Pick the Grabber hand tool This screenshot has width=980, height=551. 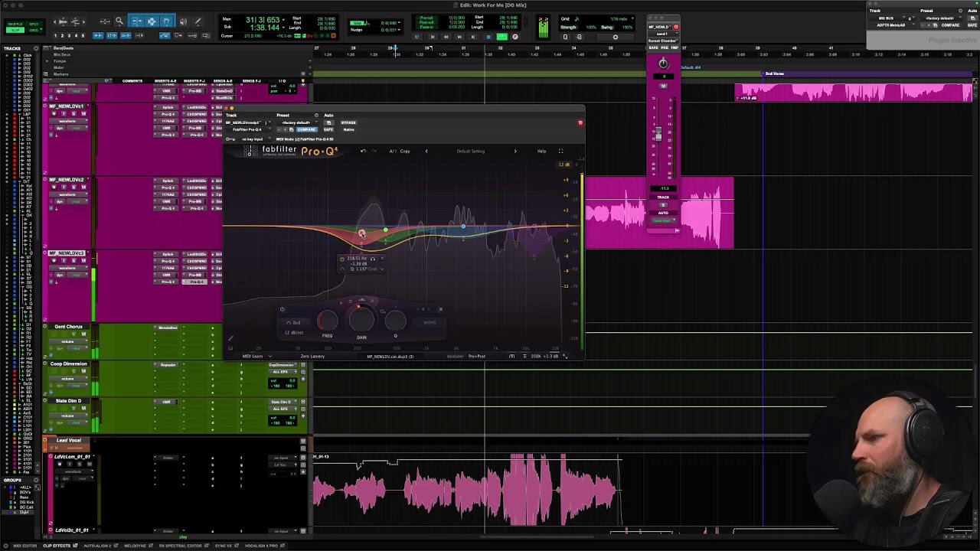click(x=167, y=21)
